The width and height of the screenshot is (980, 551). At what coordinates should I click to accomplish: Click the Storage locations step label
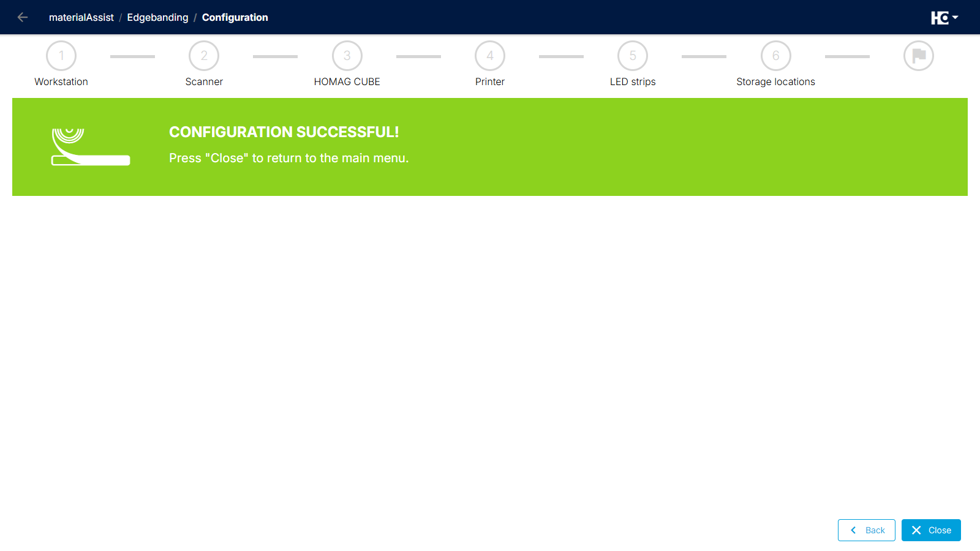(776, 81)
